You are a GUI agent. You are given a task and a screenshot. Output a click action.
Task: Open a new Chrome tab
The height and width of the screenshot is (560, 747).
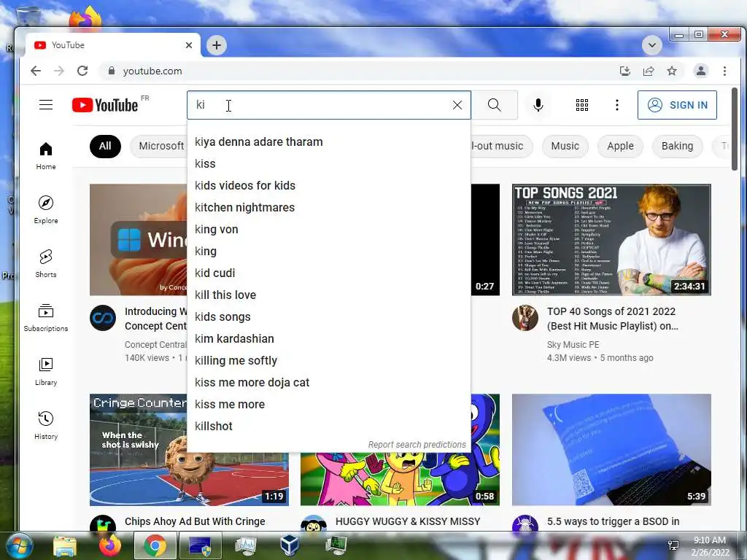tap(217, 45)
